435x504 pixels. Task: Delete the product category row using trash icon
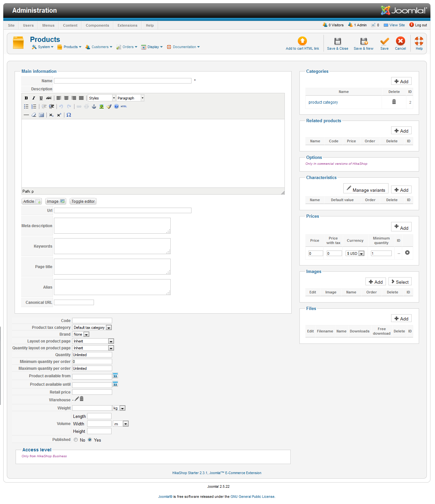[x=394, y=102]
